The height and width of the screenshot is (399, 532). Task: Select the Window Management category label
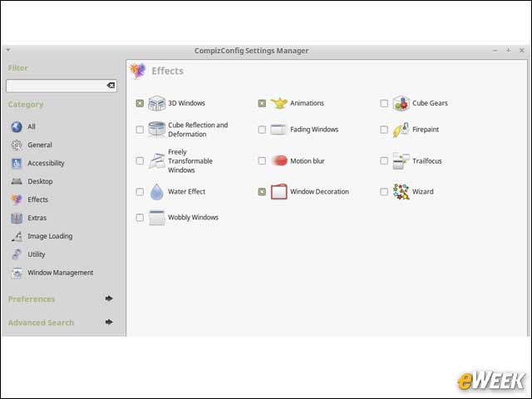(x=61, y=273)
